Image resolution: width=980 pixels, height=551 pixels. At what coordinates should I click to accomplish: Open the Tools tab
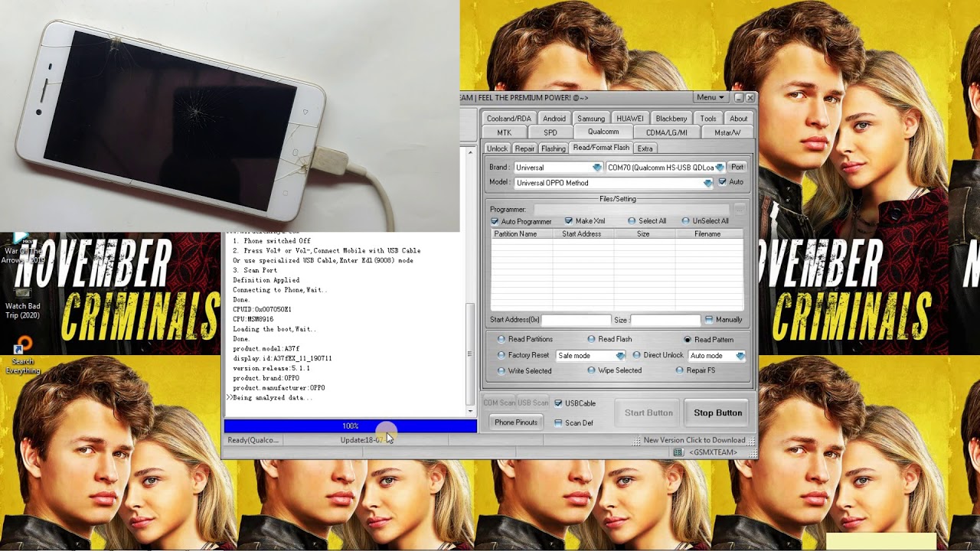pyautogui.click(x=708, y=119)
